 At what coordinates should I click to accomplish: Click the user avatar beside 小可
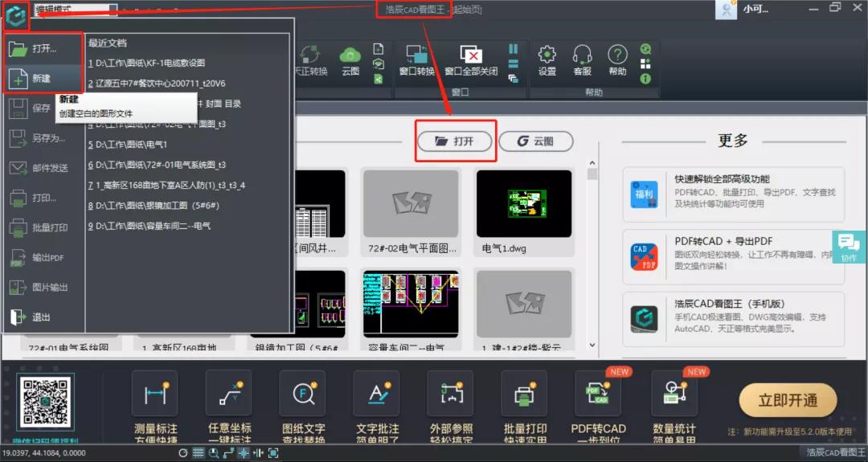click(726, 10)
